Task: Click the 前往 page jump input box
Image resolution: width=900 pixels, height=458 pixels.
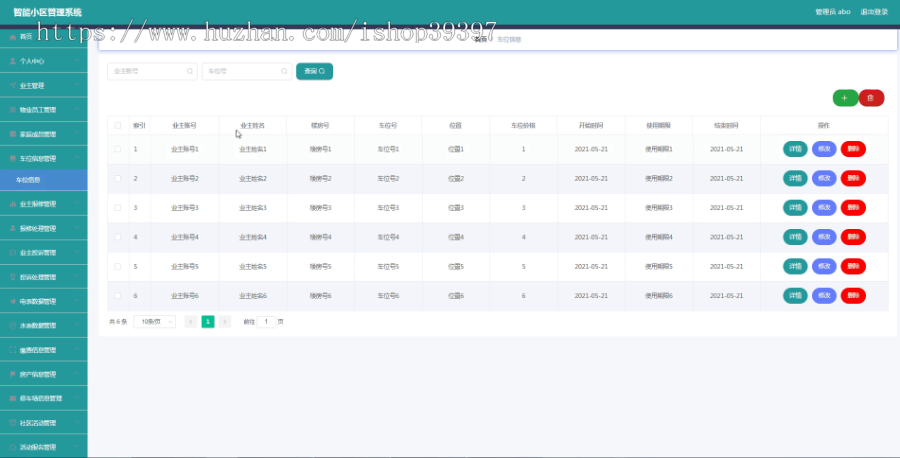Action: point(266,322)
